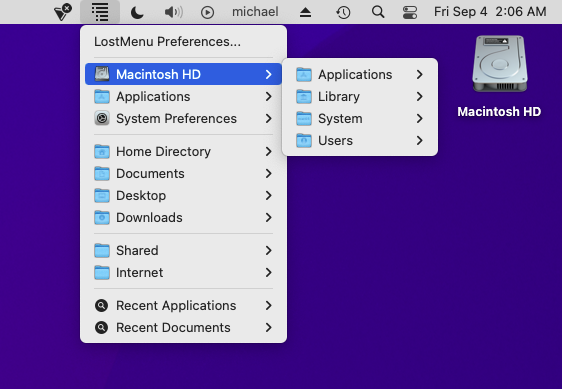562x389 pixels.
Task: Click the eject icon in menu bar
Action: (305, 13)
